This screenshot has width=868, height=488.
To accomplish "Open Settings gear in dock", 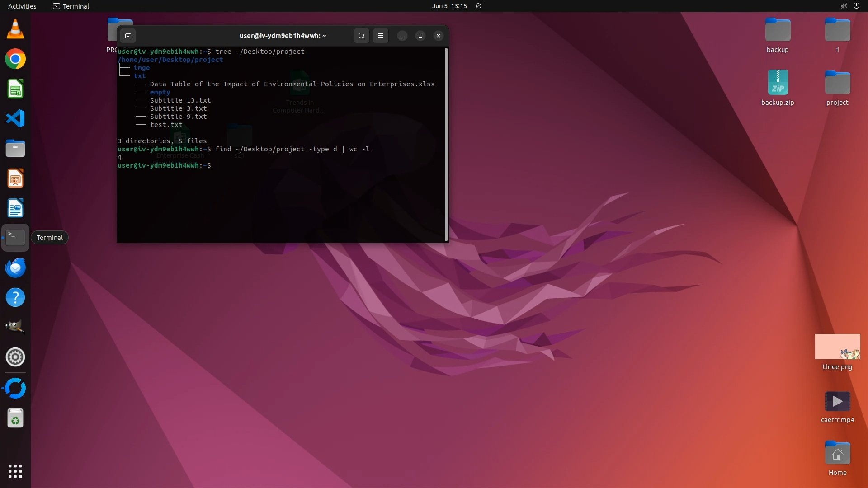I will pos(15,357).
